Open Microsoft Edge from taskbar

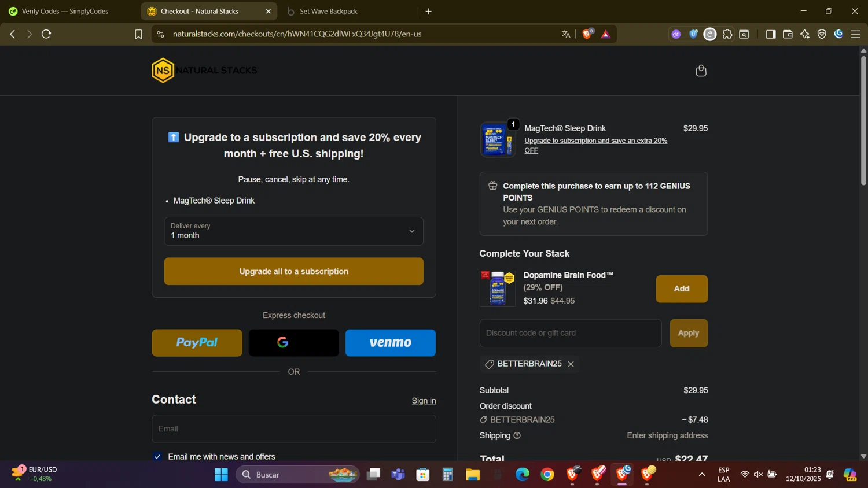[523, 475]
